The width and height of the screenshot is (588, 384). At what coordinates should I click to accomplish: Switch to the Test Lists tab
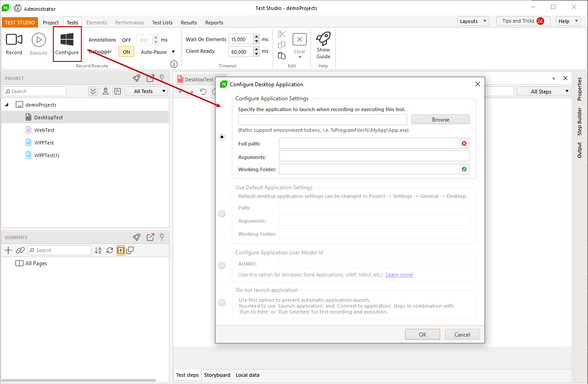(162, 23)
